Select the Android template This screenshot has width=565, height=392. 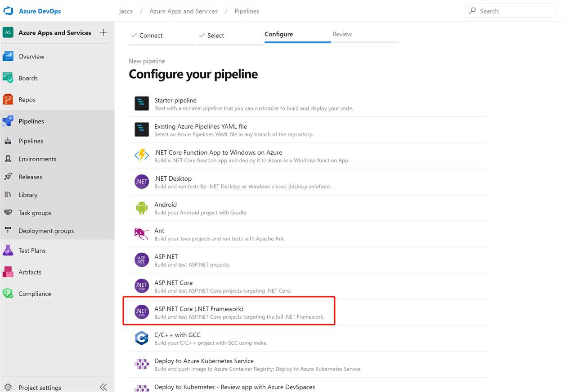309,208
